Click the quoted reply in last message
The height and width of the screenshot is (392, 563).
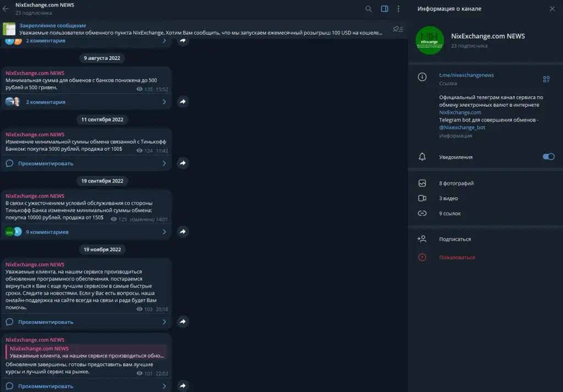86,352
